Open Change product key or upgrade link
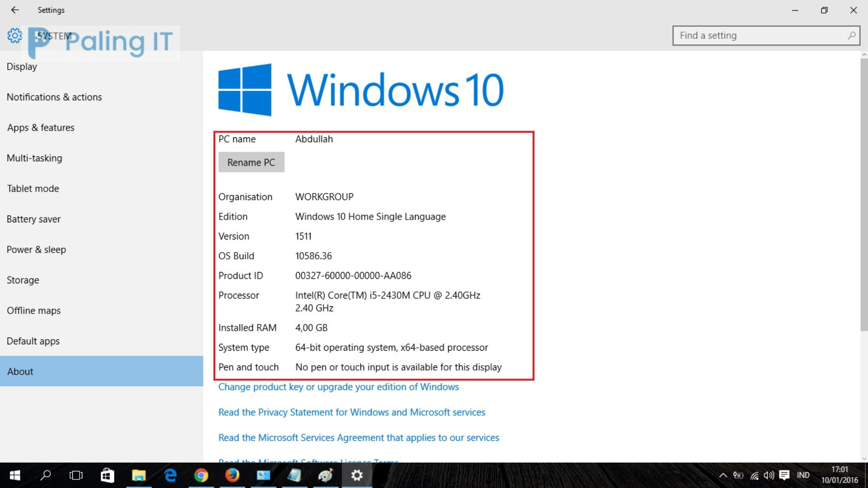This screenshot has height=488, width=868. (x=338, y=387)
